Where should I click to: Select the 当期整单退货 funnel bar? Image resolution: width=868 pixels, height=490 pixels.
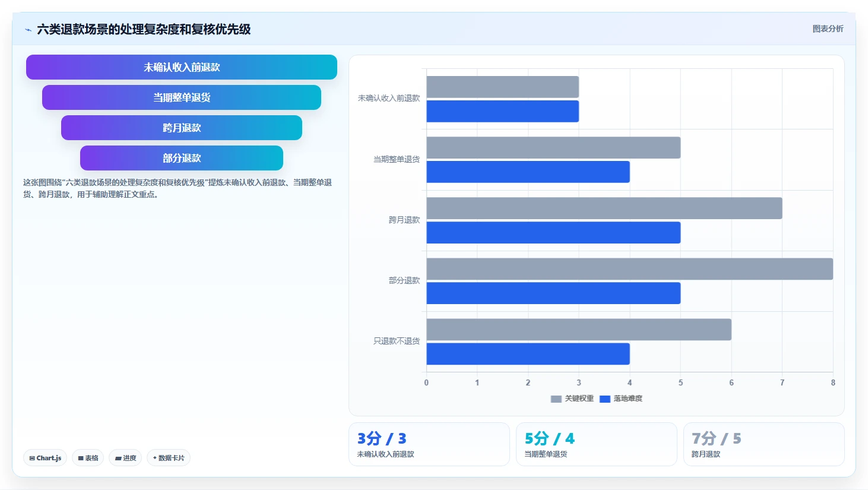coord(182,97)
